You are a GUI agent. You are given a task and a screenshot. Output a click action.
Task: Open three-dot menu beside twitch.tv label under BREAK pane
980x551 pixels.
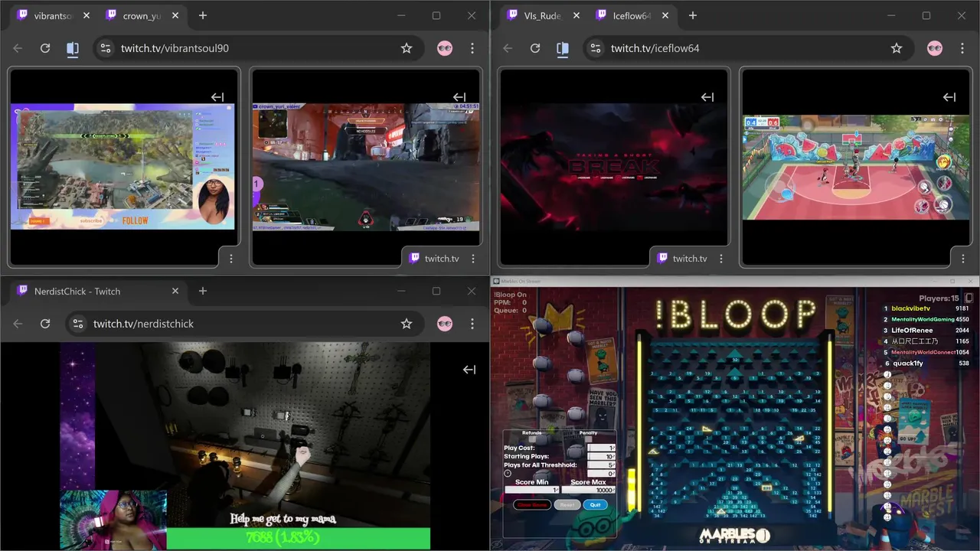click(x=721, y=259)
